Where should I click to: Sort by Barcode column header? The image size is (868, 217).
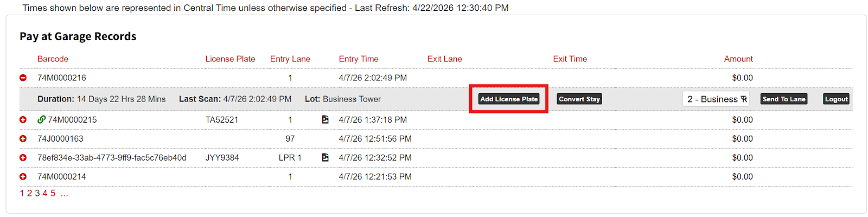[53, 59]
